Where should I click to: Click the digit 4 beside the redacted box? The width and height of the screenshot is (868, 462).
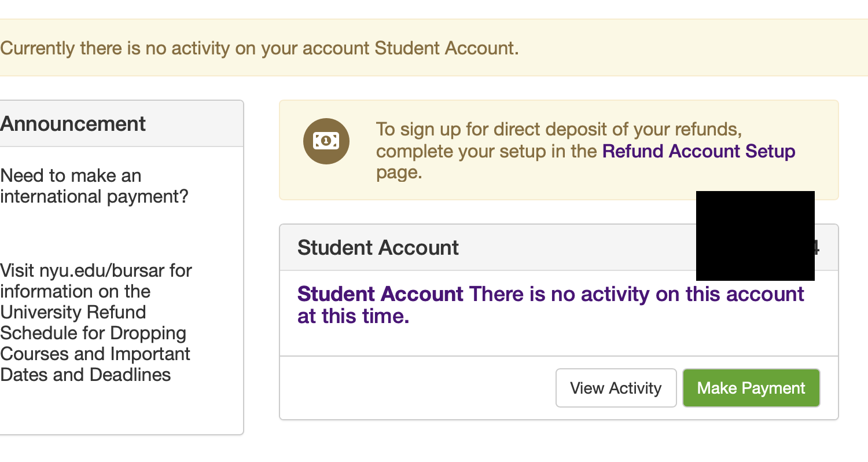point(816,248)
